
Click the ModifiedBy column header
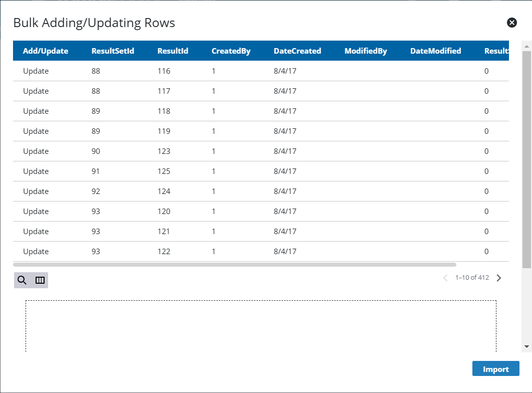pyautogui.click(x=366, y=51)
